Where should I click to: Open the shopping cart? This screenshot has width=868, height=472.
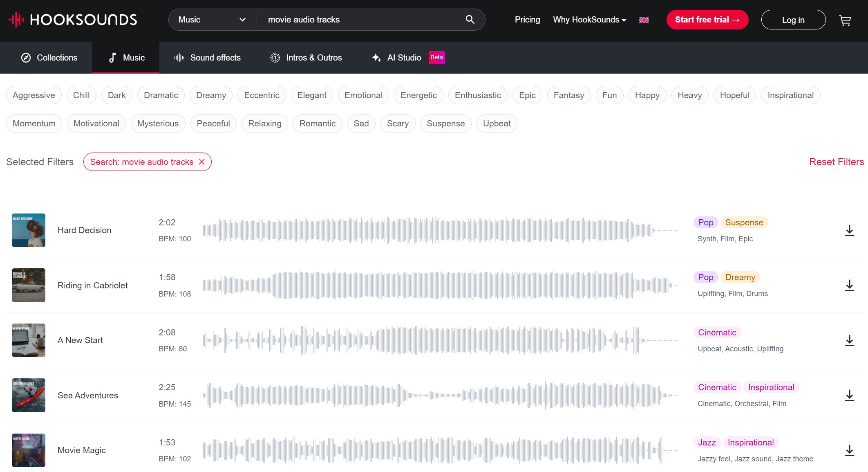click(845, 20)
